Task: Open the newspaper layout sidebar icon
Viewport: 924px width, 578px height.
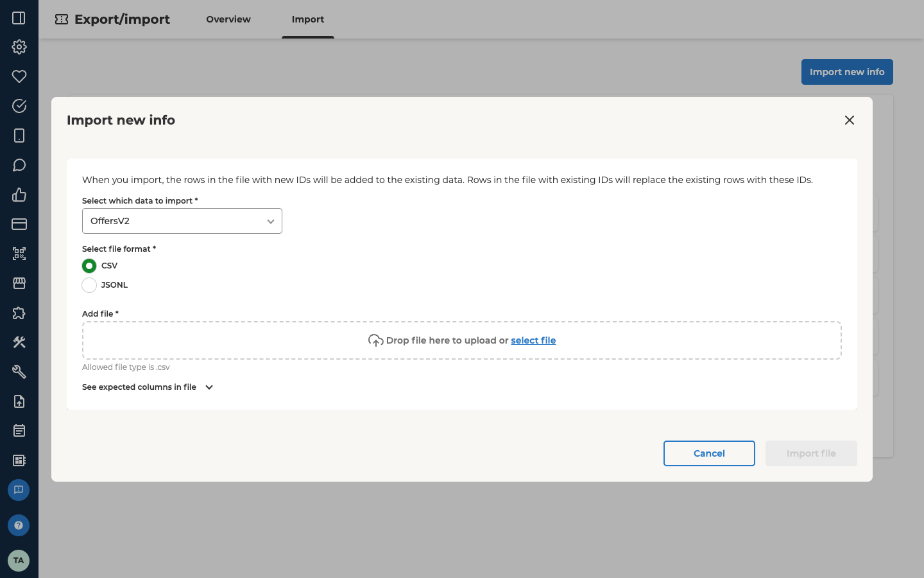Action: 19,460
